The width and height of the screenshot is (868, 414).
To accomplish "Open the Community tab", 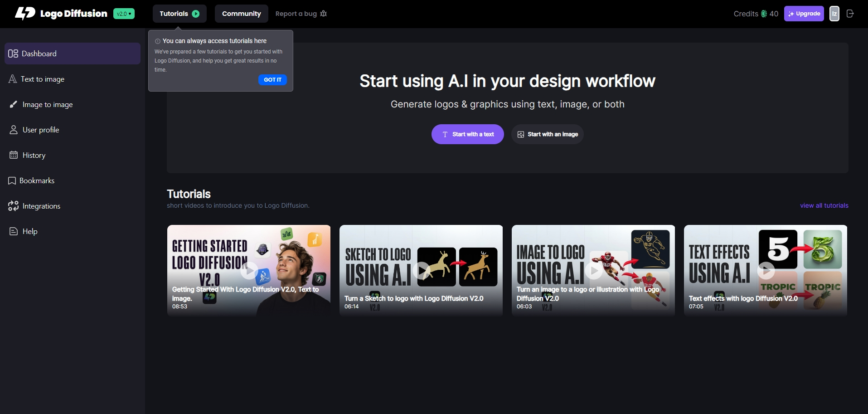I will [x=242, y=14].
